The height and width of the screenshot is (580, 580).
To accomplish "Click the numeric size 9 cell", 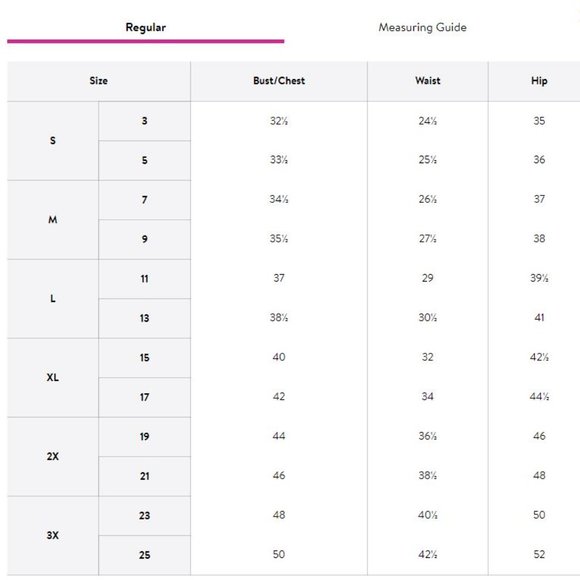I will [145, 239].
